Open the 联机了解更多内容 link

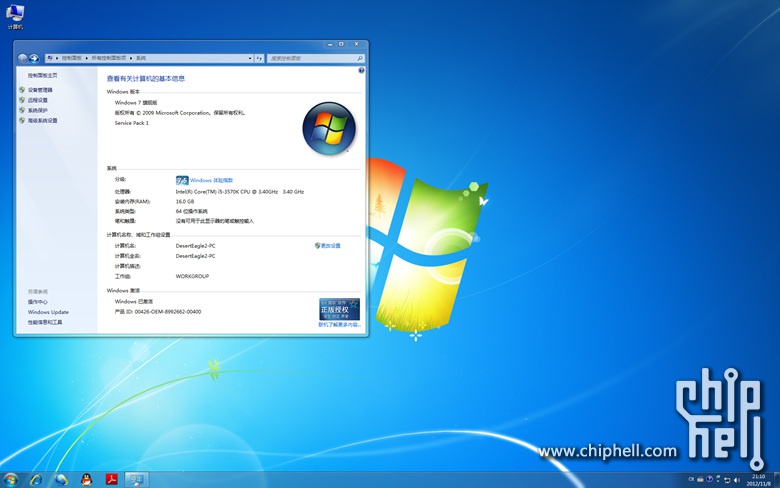tap(340, 325)
